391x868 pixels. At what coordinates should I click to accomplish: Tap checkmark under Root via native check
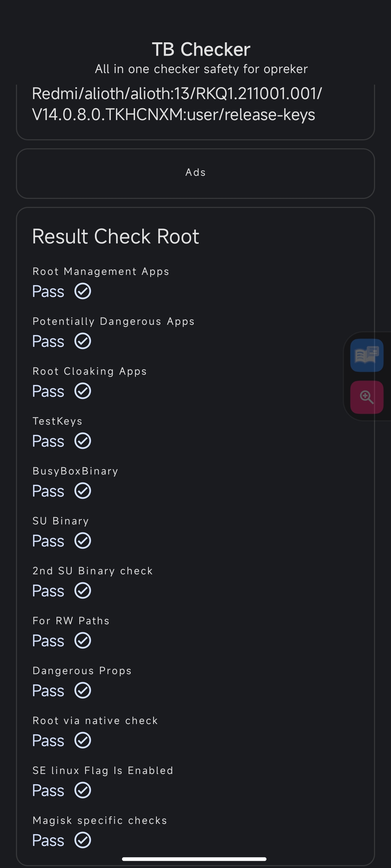[83, 740]
